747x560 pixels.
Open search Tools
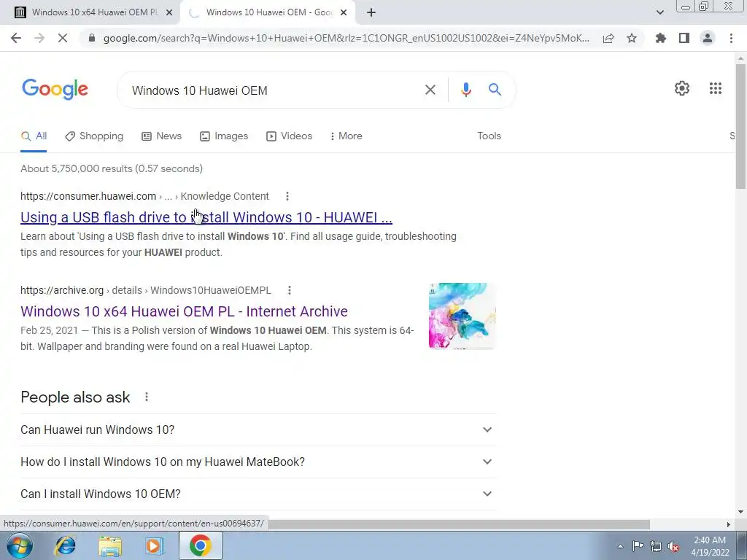[489, 136]
